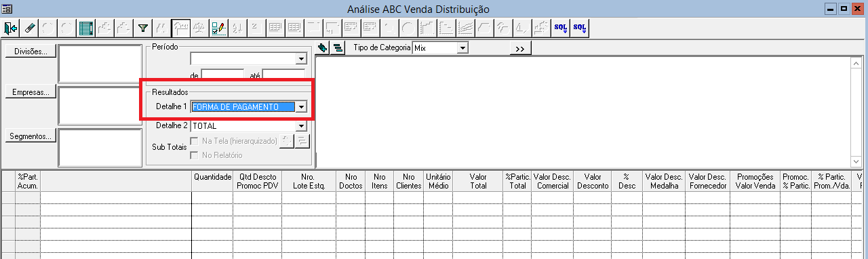The image size is (868, 259).
Task: Click the left SQL toolbar icon
Action: 561,28
